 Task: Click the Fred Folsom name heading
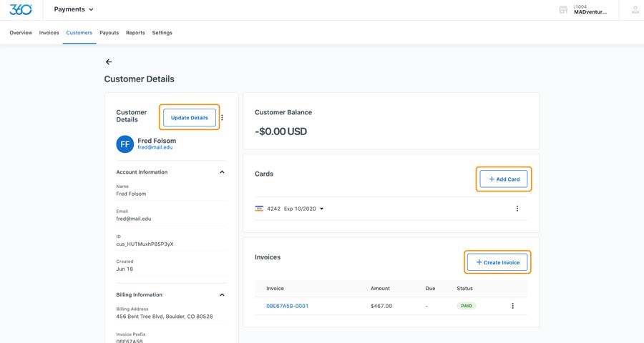coord(157,141)
